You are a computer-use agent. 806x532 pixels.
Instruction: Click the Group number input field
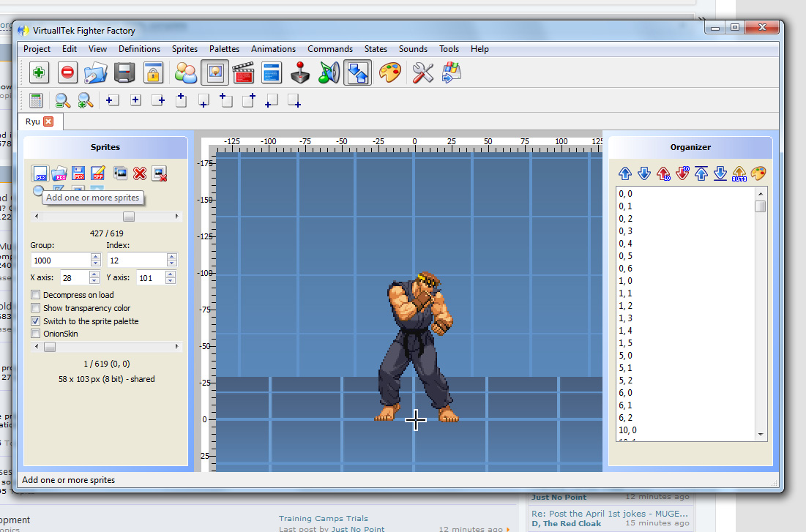(x=61, y=260)
